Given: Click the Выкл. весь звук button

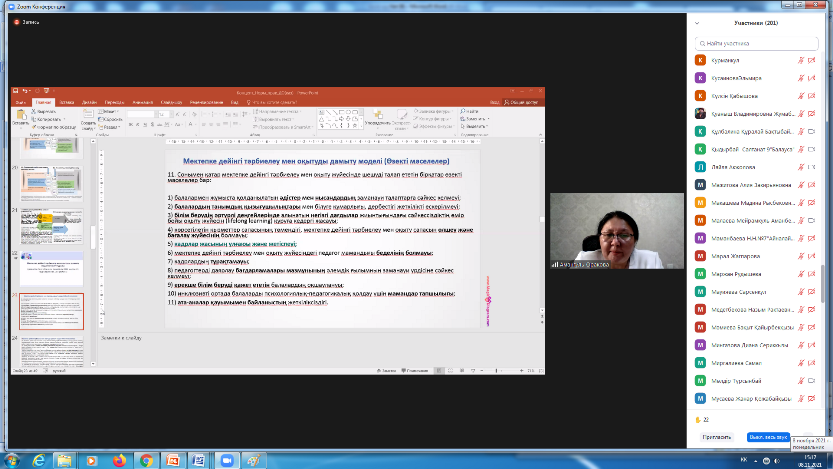Looking at the screenshot, I should tap(768, 437).
